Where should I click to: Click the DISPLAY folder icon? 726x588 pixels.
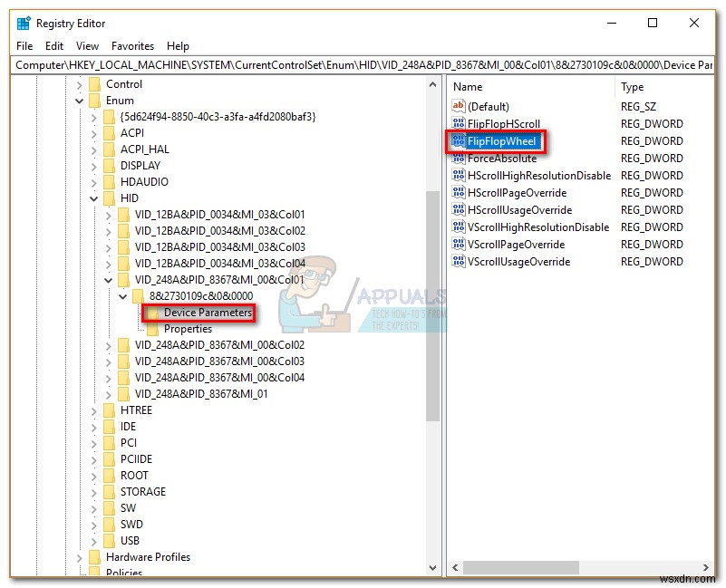coord(109,166)
